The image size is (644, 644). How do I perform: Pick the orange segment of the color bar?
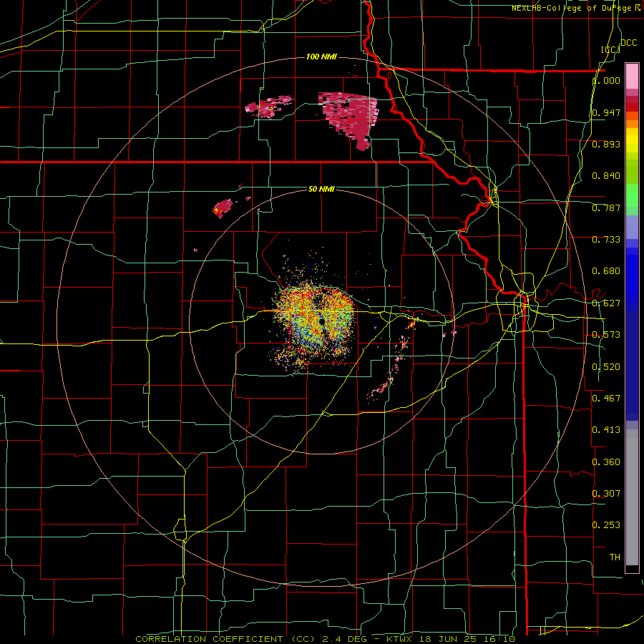coord(632,123)
